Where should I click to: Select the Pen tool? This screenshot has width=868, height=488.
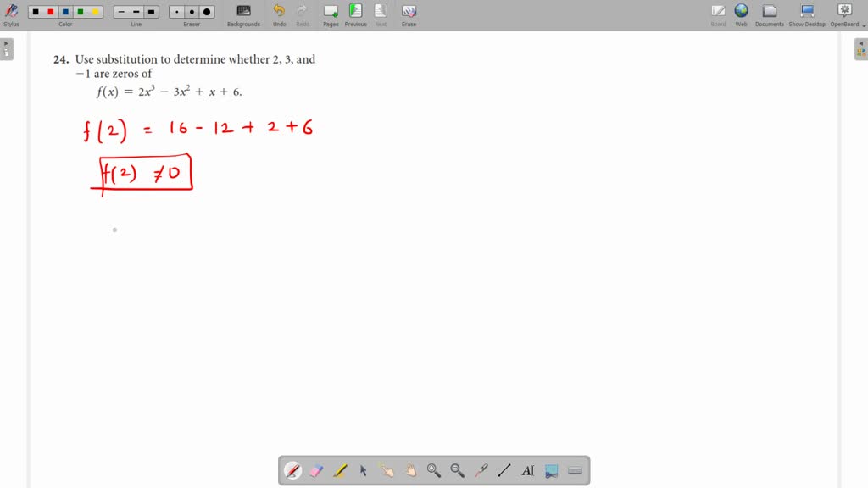click(x=292, y=470)
